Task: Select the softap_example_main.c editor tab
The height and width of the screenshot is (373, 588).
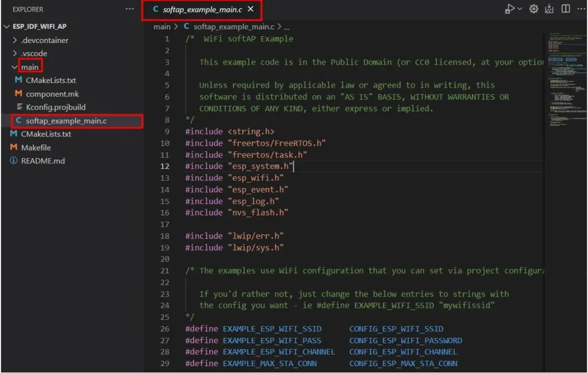Action: click(x=202, y=10)
